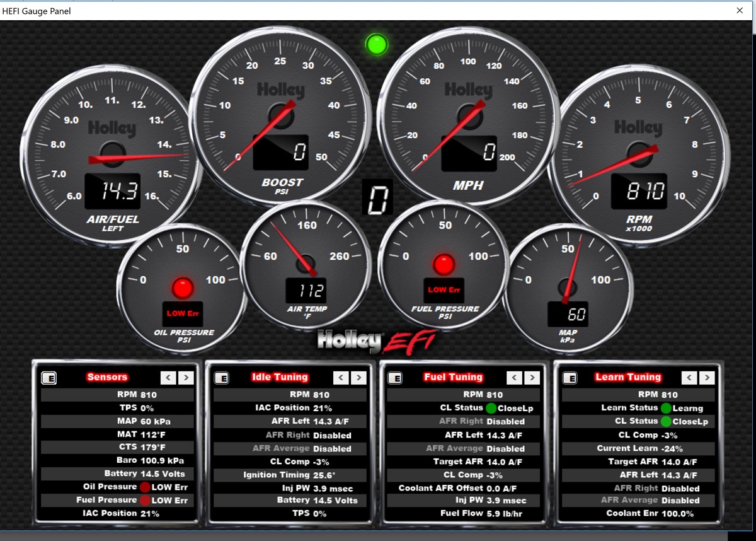Click the red Oil Pressure gauge warning light

click(x=182, y=288)
